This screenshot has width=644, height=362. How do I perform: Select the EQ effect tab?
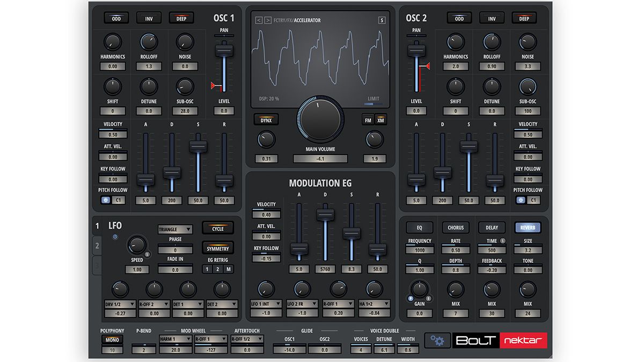(x=419, y=228)
